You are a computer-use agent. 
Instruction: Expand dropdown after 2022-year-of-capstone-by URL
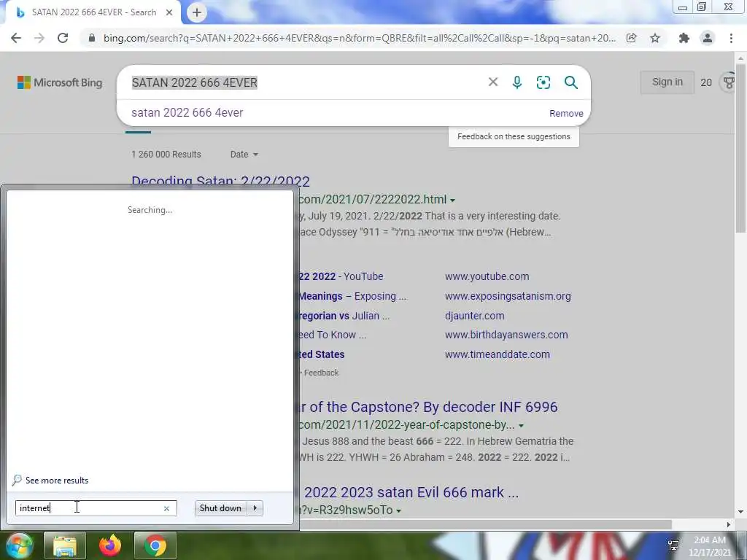point(521,425)
